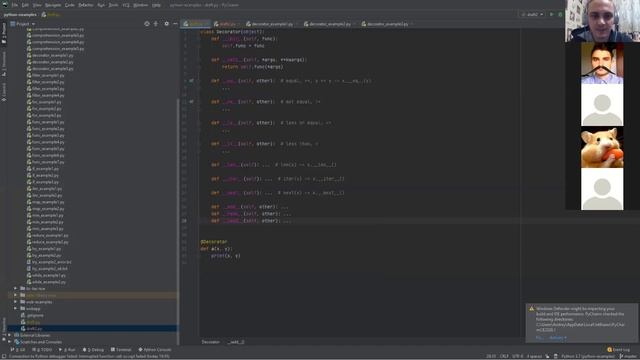
Task: Open the Code menu
Action: (x=70, y=5)
